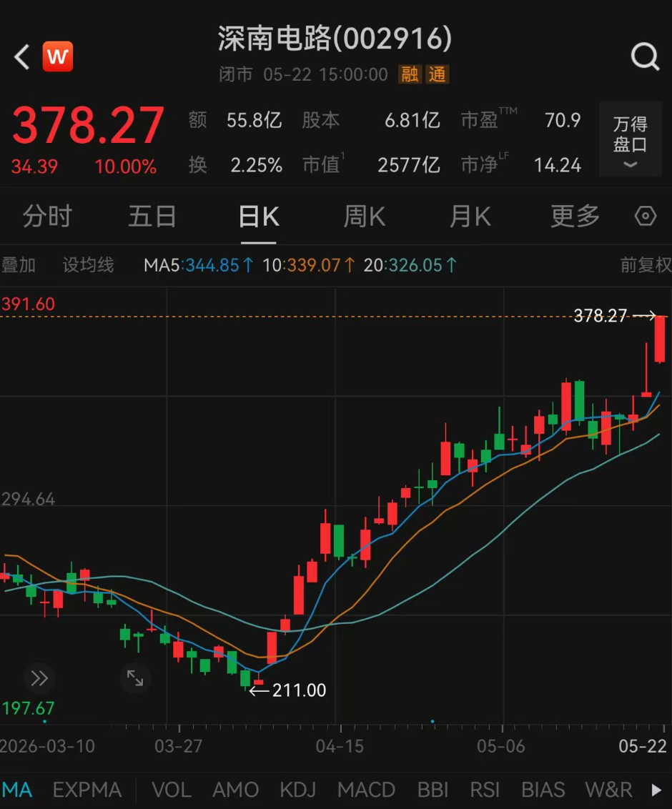Viewport: 672px width, 809px height.
Task: Tap share capital 6.81亿
Action: pos(412,120)
